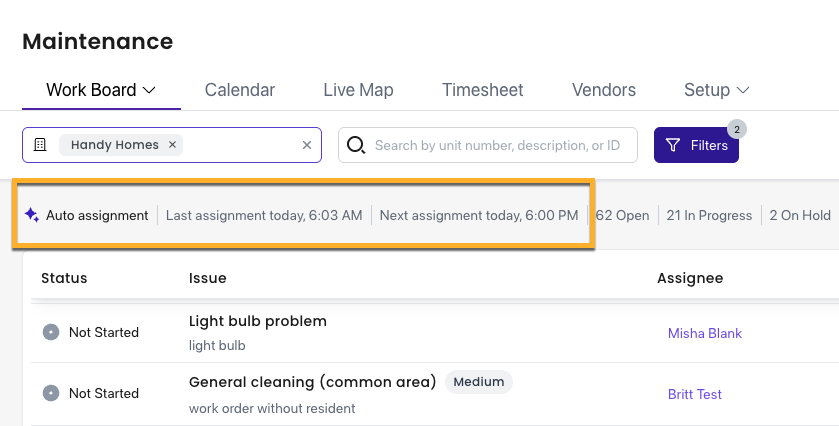This screenshot has width=839, height=426.
Task: Open the Vendors tab
Action: 604,90
